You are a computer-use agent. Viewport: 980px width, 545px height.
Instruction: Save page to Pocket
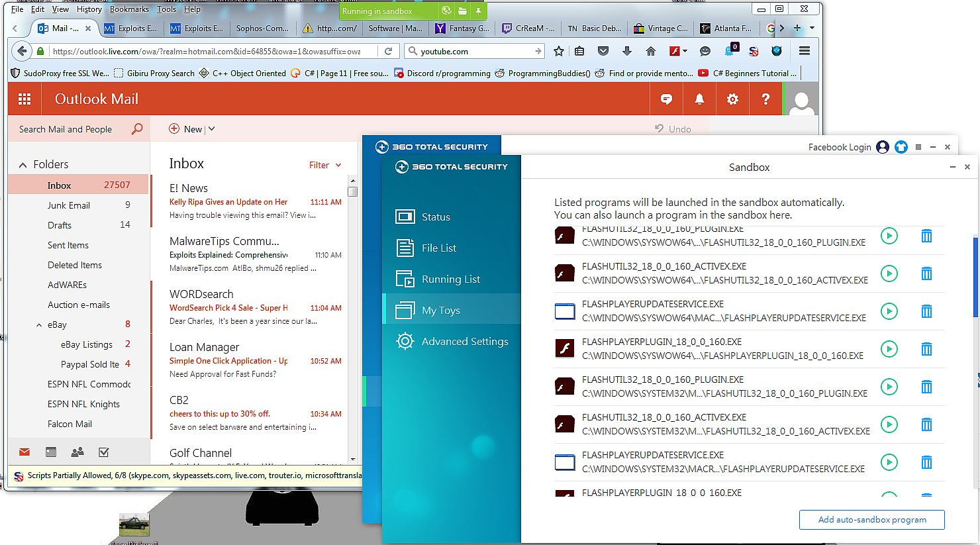click(x=603, y=51)
